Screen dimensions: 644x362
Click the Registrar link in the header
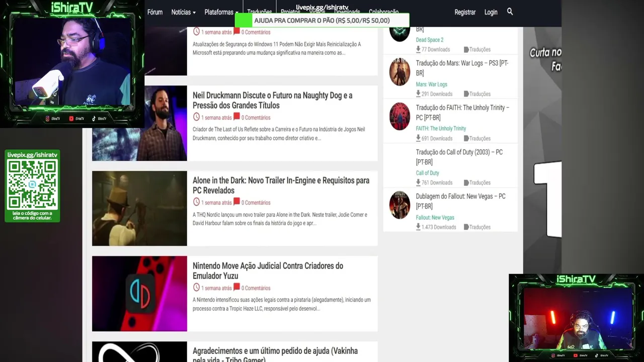(x=465, y=12)
